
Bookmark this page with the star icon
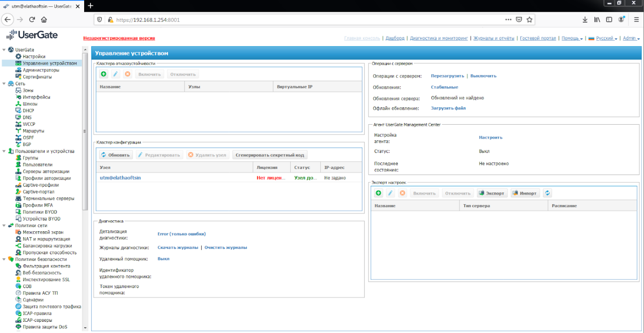click(x=530, y=20)
